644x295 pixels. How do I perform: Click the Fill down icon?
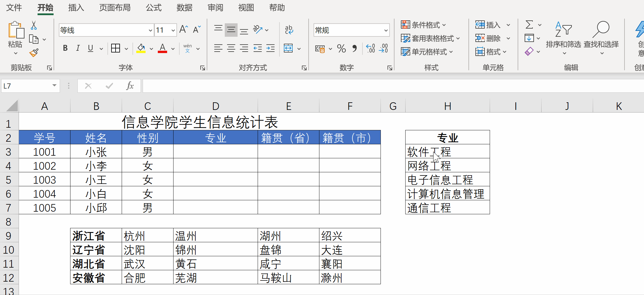[529, 38]
